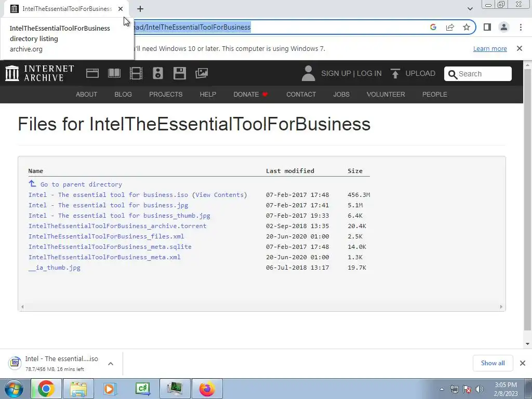Open the Chrome profile icon
The width and height of the screenshot is (532, 399).
pyautogui.click(x=504, y=27)
